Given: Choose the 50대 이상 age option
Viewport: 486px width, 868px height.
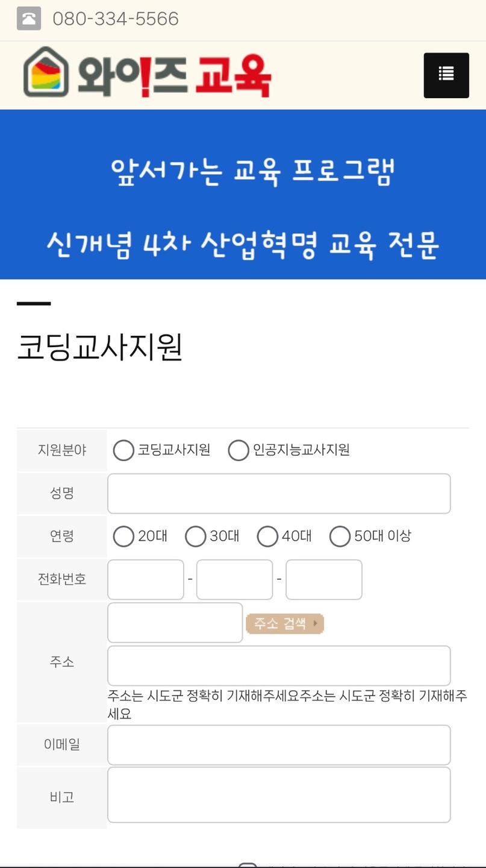Looking at the screenshot, I should pyautogui.click(x=340, y=536).
